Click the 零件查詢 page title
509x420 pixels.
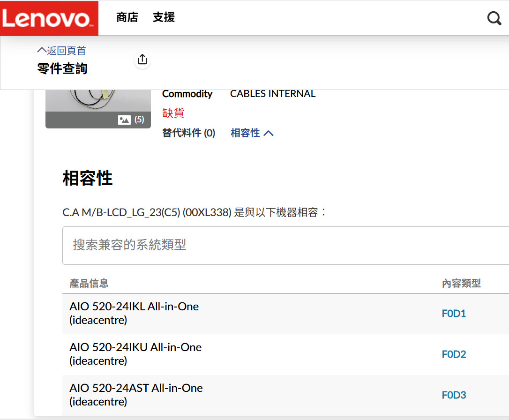point(62,68)
